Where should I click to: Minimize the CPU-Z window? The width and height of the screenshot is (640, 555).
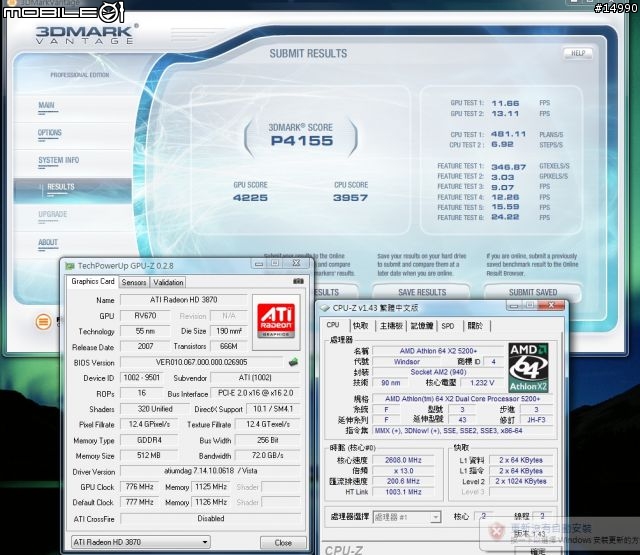tap(514, 305)
